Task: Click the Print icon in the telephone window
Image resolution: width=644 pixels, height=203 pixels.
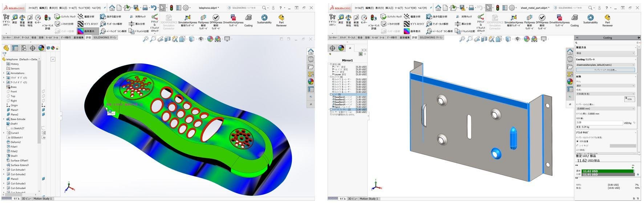Action: [145, 8]
